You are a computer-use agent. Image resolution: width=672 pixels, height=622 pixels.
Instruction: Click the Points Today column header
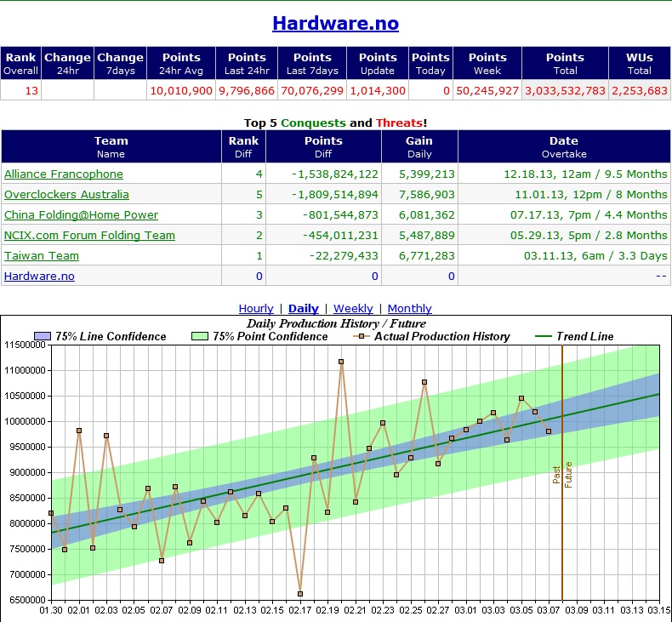pos(430,64)
